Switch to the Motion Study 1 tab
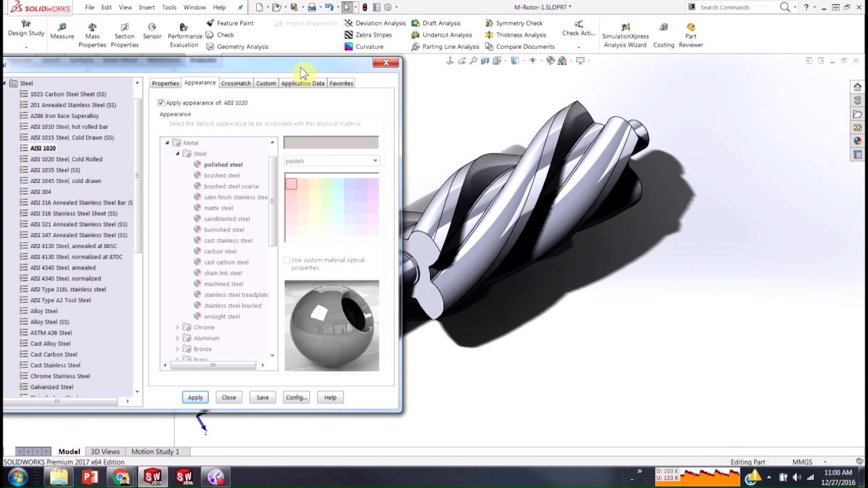868x488 pixels. (x=155, y=451)
